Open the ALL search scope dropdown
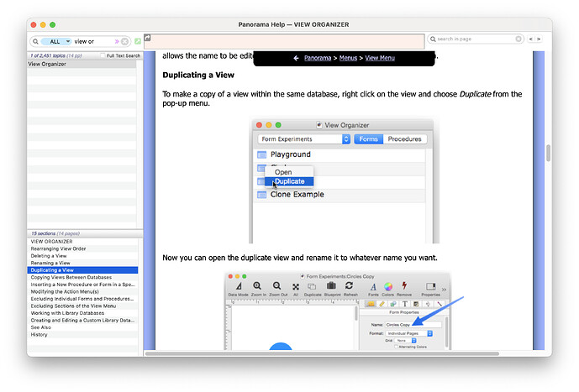The width and height of the screenshot is (579, 392). [57, 41]
